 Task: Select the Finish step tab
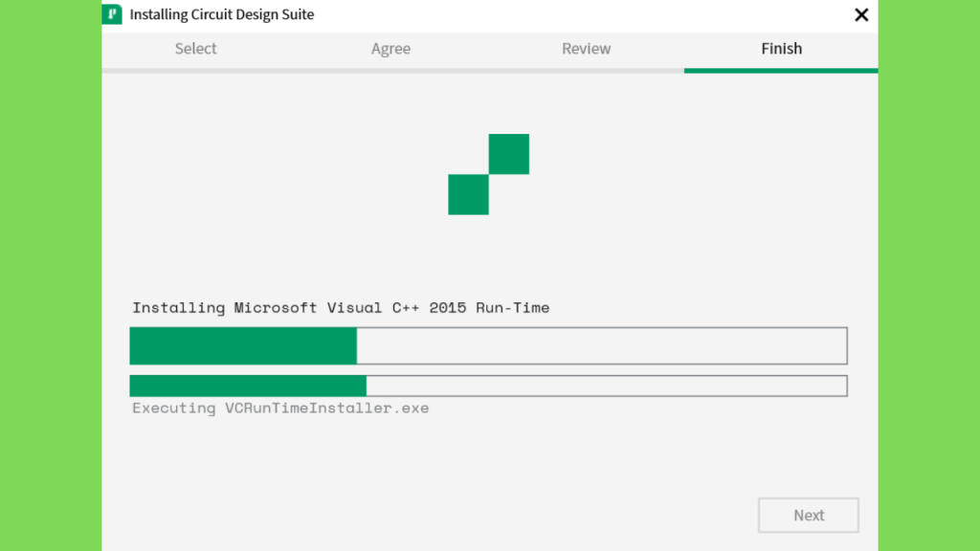781,49
